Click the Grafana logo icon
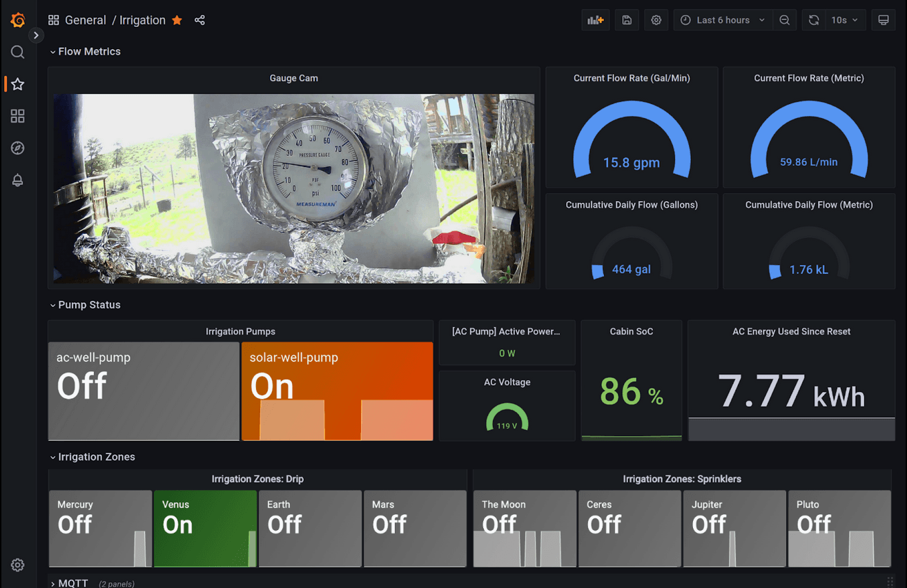 click(17, 19)
